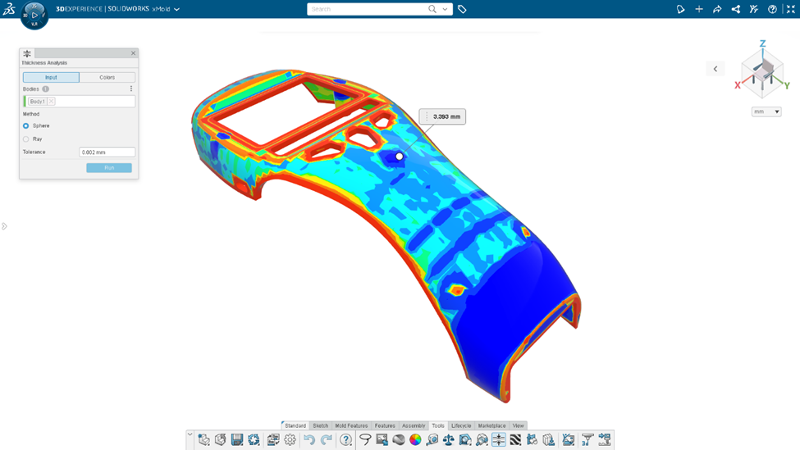Click the highlighted thickness analysis tool icon
The width and height of the screenshot is (800, 450).
498,439
